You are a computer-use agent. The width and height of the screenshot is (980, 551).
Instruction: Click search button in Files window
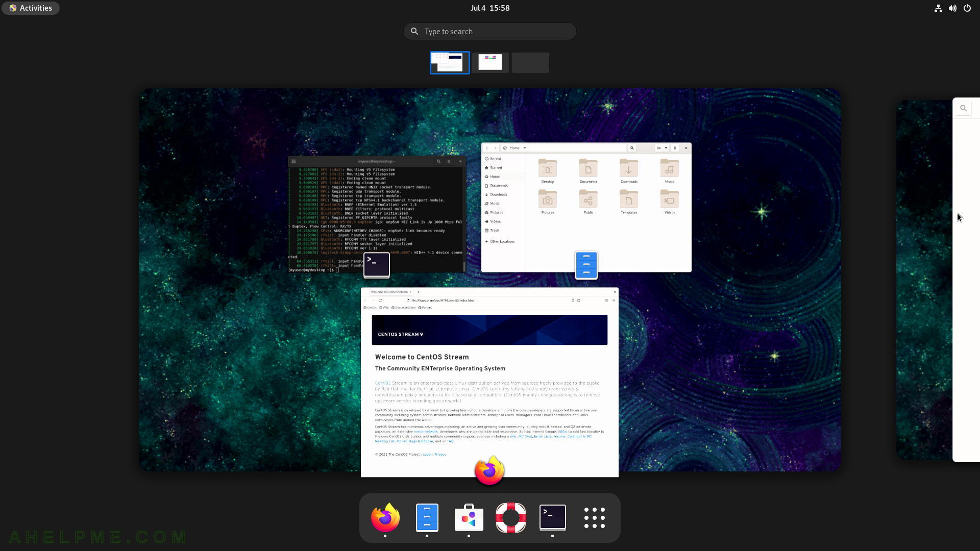click(632, 148)
